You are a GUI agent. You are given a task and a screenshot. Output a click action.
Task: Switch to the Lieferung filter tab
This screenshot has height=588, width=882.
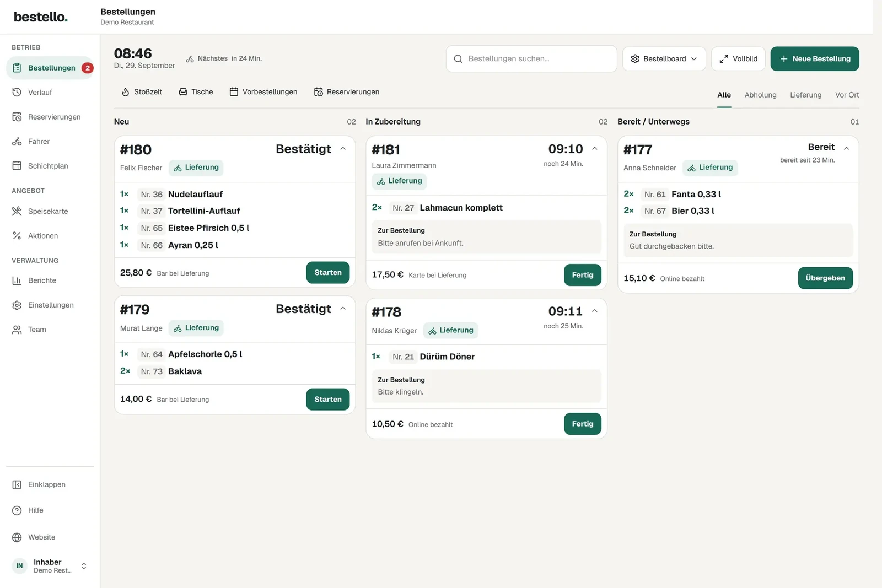805,95
